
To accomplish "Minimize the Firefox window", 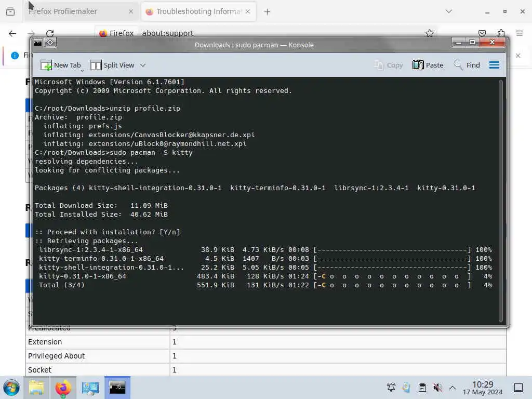I will click(487, 11).
